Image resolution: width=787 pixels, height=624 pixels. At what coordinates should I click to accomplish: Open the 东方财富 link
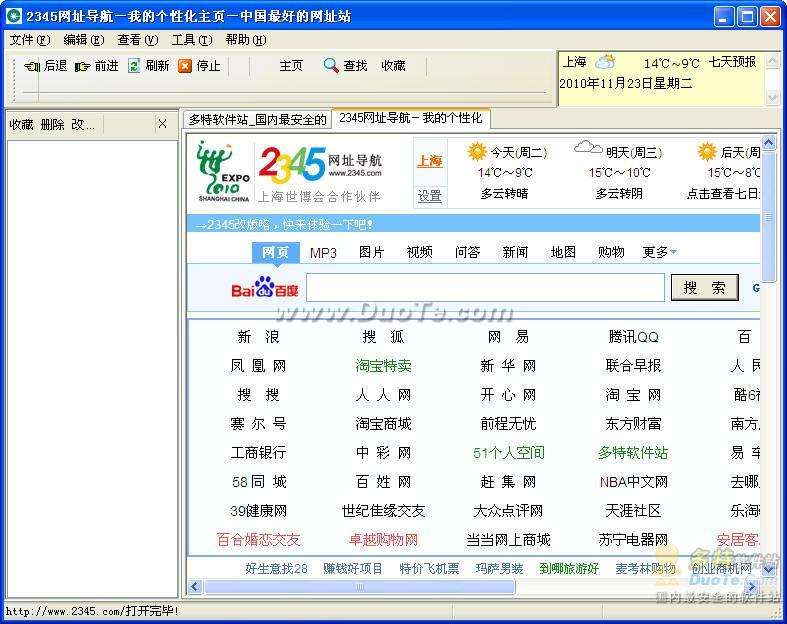pos(633,424)
